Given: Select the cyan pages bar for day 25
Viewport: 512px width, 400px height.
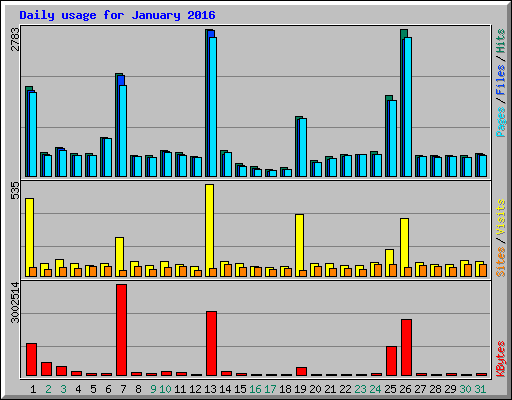Looking at the screenshot, I should pos(393,138).
